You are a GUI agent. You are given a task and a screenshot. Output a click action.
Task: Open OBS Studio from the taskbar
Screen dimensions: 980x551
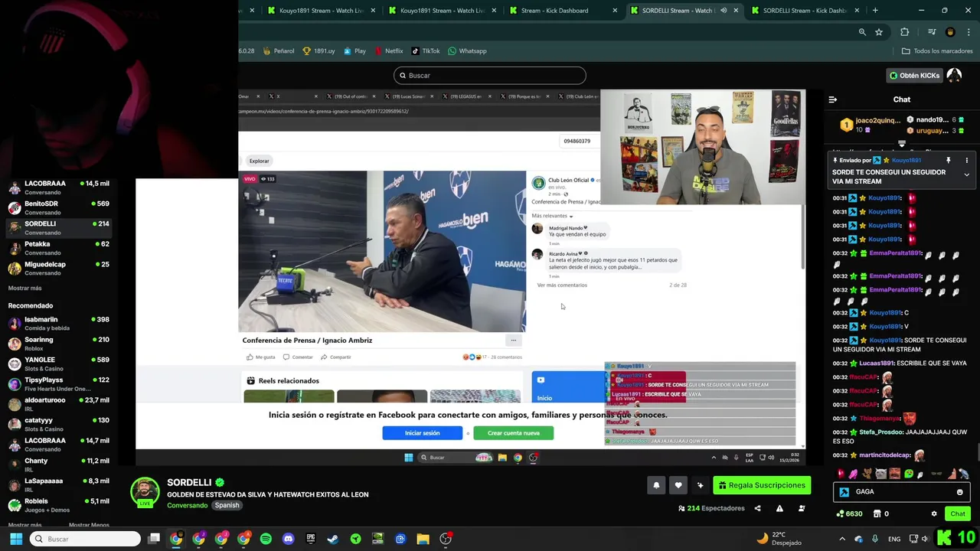tap(446, 539)
